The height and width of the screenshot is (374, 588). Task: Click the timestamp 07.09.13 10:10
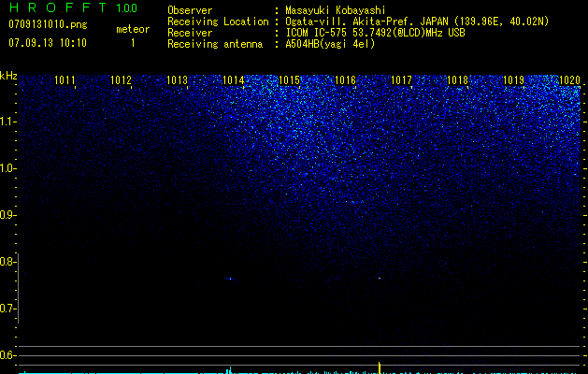[x=48, y=43]
